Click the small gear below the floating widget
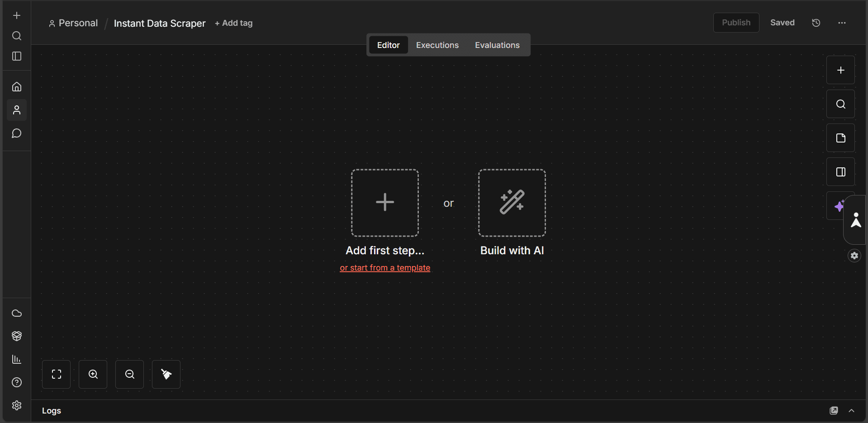Image resolution: width=868 pixels, height=423 pixels. [854, 256]
